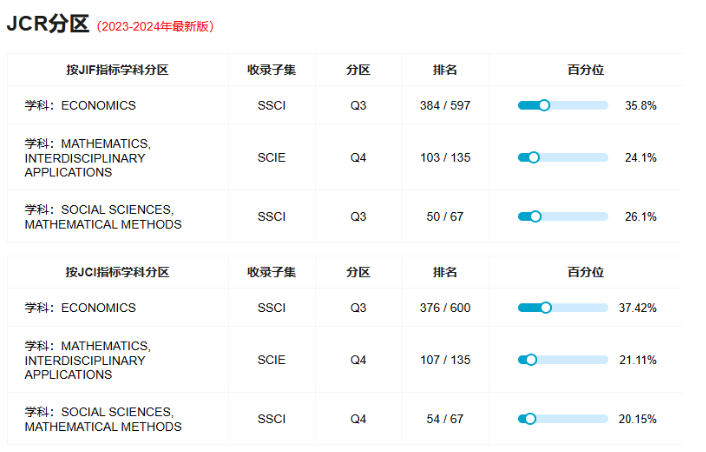Click the JCI table 百分位 header
The height and width of the screenshot is (452, 706).
tap(586, 272)
